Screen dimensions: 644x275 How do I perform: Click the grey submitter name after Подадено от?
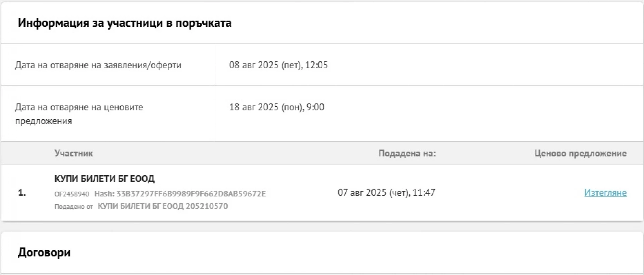click(x=141, y=206)
